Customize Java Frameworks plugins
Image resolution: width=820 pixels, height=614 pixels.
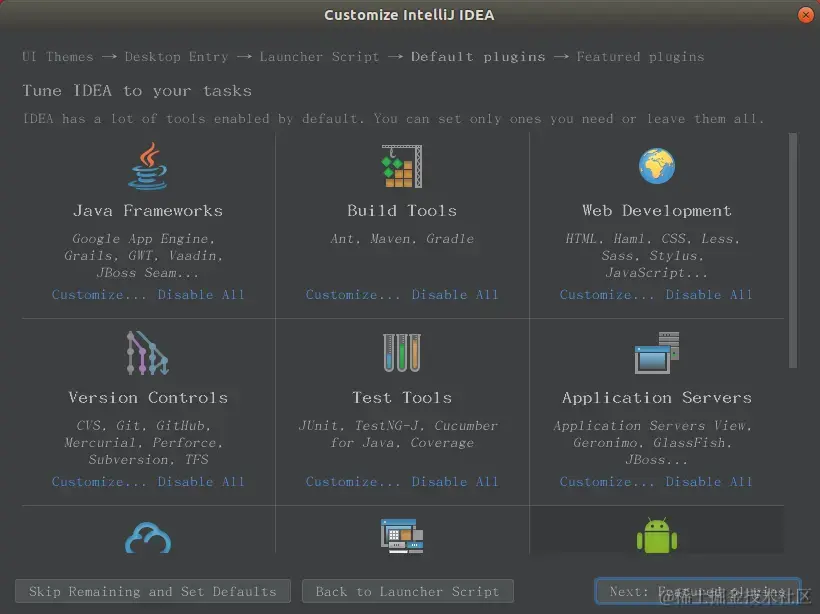[x=99, y=295]
